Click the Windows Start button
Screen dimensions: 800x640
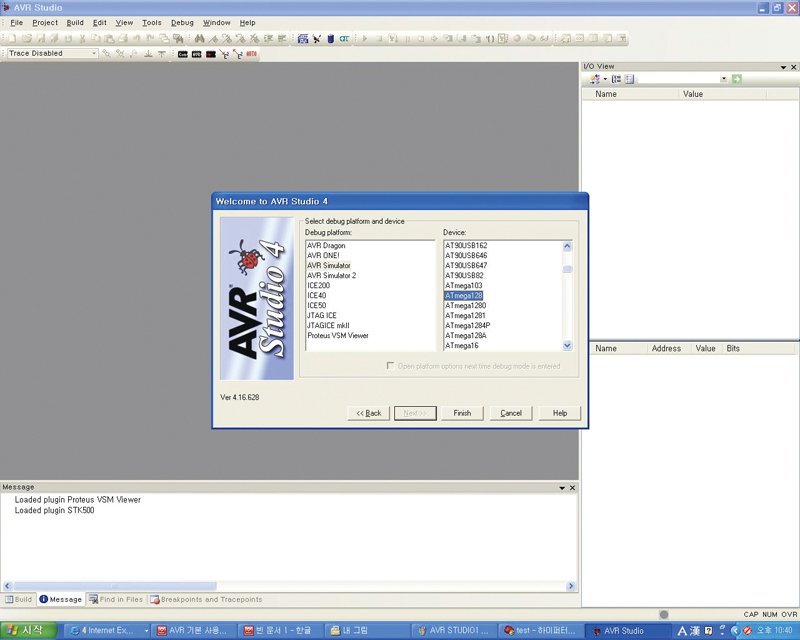[x=28, y=630]
